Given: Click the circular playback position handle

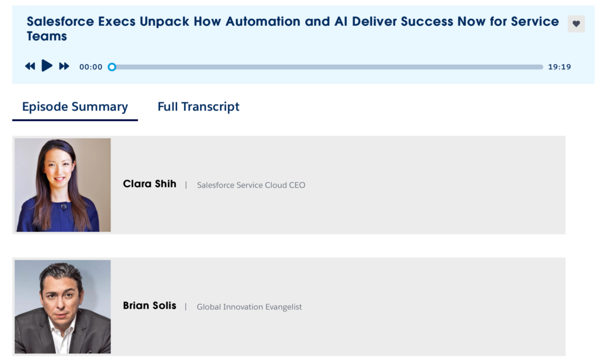Looking at the screenshot, I should click(112, 67).
